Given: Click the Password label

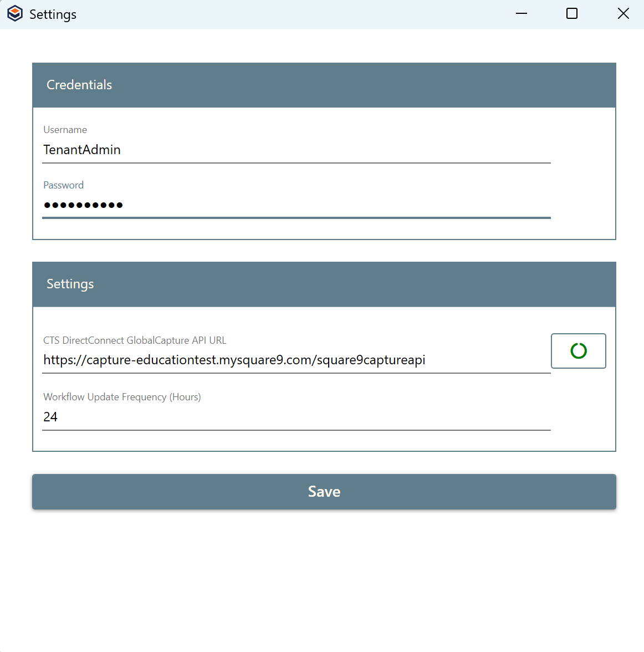Looking at the screenshot, I should point(63,185).
